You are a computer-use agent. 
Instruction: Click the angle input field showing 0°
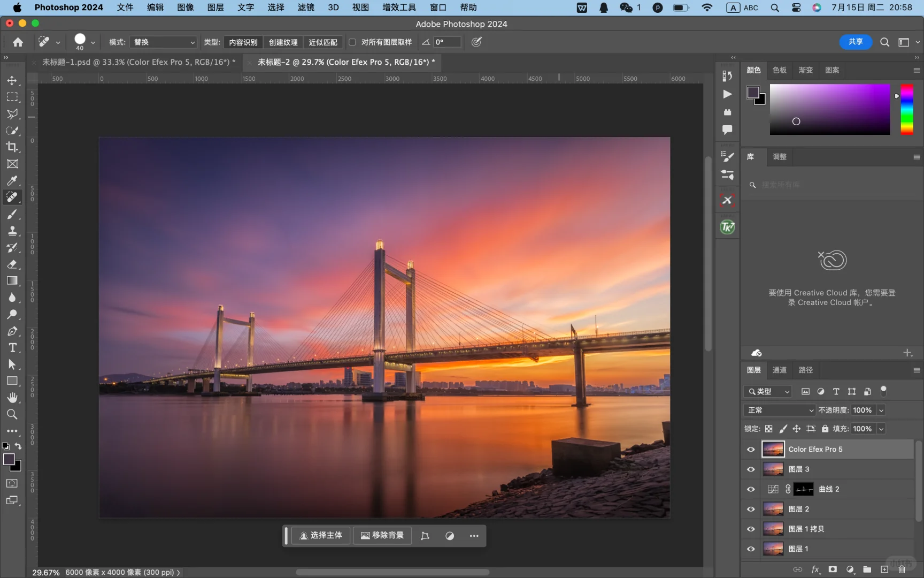(447, 42)
